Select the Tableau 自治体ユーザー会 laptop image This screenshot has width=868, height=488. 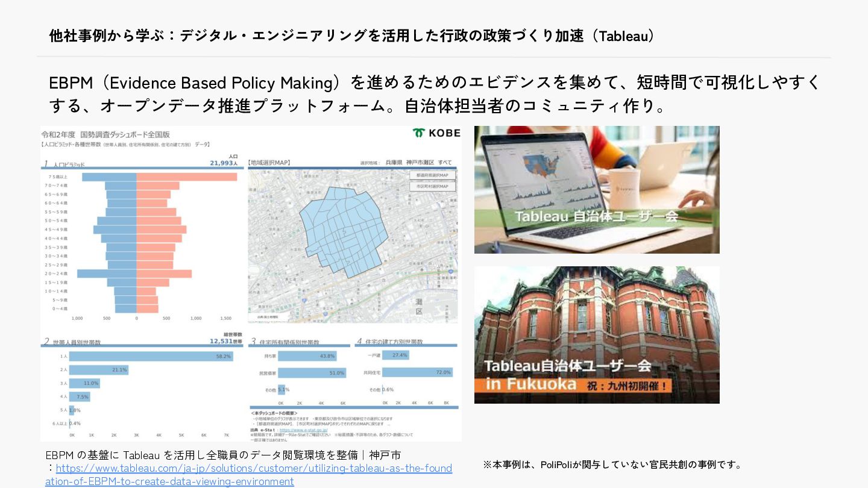click(x=597, y=189)
